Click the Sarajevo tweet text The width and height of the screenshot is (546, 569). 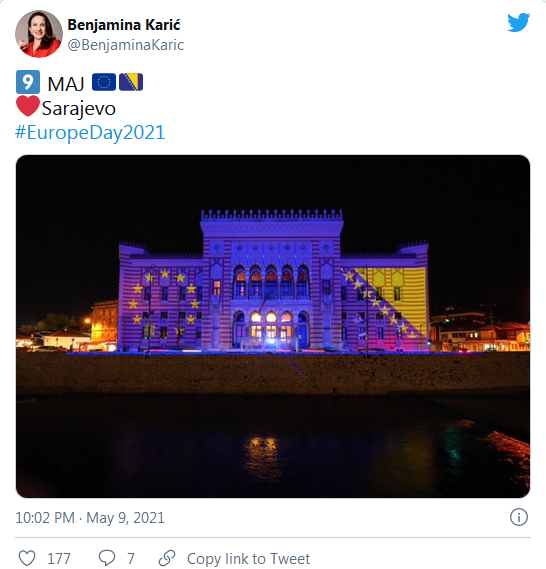(79, 109)
